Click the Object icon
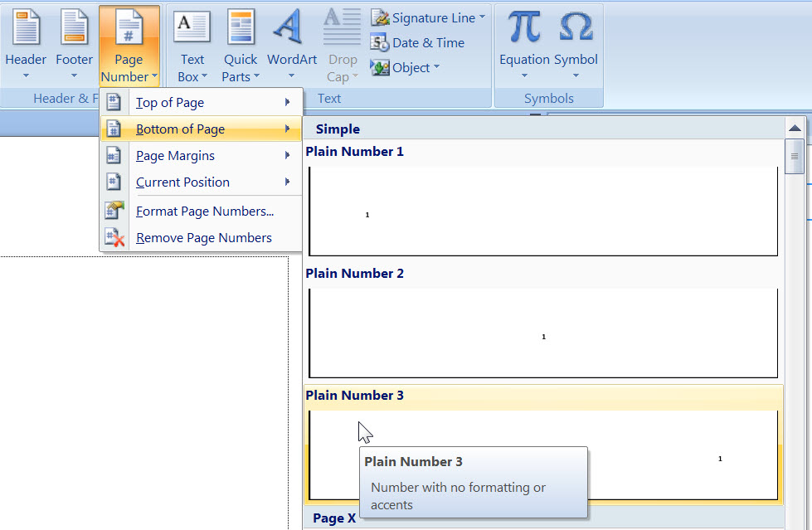Screen dimensions: 812x530 [x=380, y=68]
